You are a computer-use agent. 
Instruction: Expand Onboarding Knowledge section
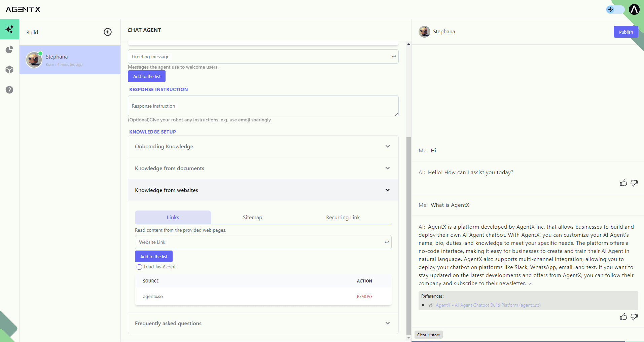point(263,146)
